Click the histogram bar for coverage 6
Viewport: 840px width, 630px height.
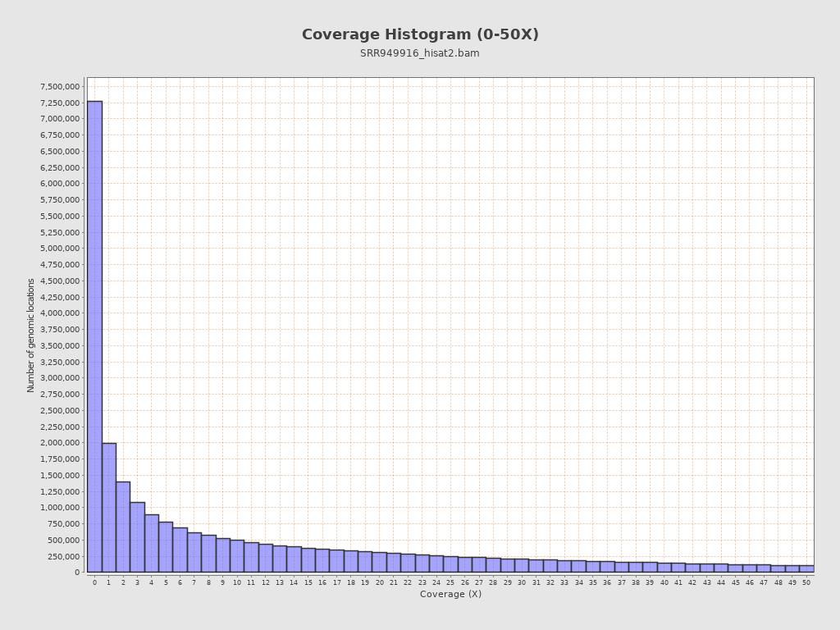tap(180, 550)
